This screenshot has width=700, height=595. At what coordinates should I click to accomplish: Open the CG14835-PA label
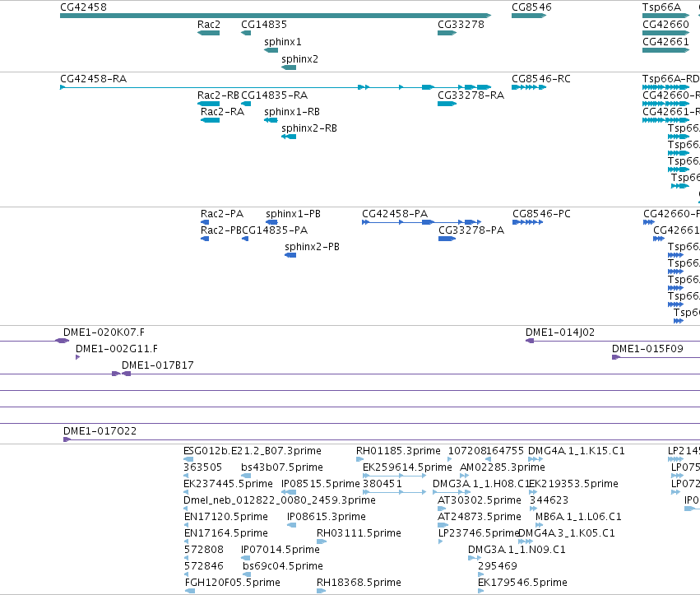(x=275, y=230)
